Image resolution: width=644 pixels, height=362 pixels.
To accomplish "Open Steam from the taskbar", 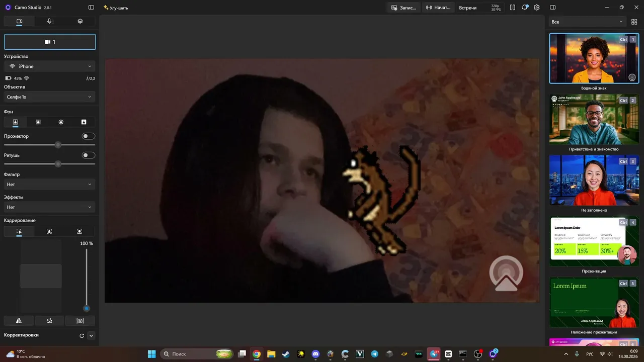I will coord(286,354).
